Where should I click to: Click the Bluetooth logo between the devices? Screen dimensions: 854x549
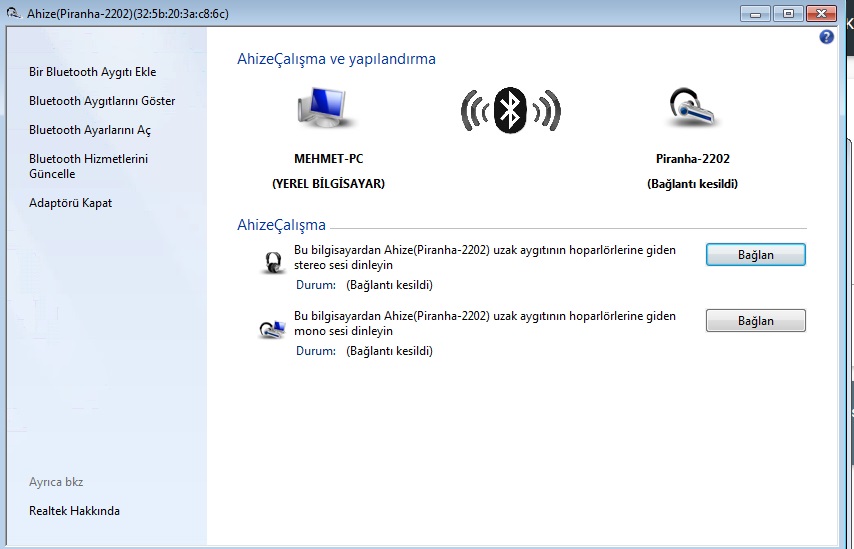tap(510, 109)
